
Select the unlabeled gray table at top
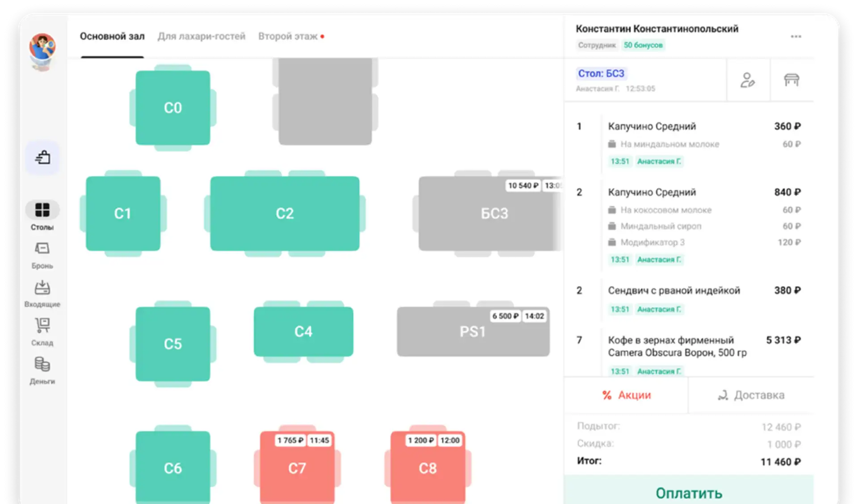click(325, 101)
